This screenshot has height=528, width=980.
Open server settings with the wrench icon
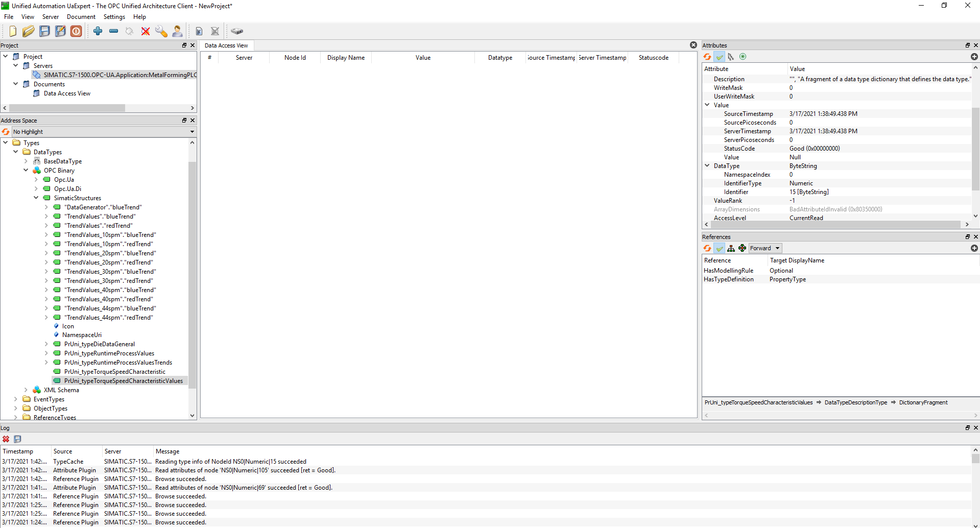[x=161, y=31]
